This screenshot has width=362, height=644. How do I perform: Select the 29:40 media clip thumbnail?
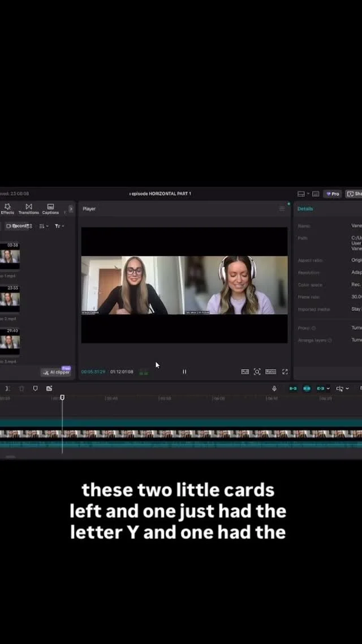10,341
